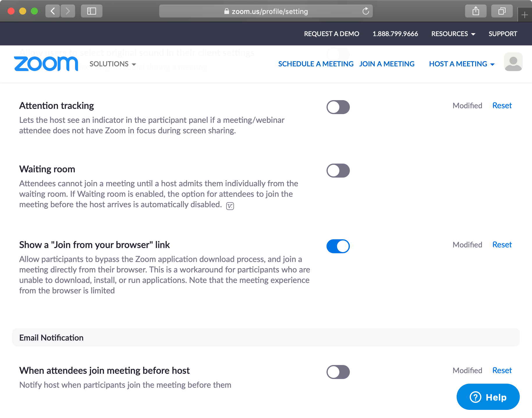This screenshot has width=532, height=418.
Task: Open the Safari share sheet
Action: click(476, 11)
